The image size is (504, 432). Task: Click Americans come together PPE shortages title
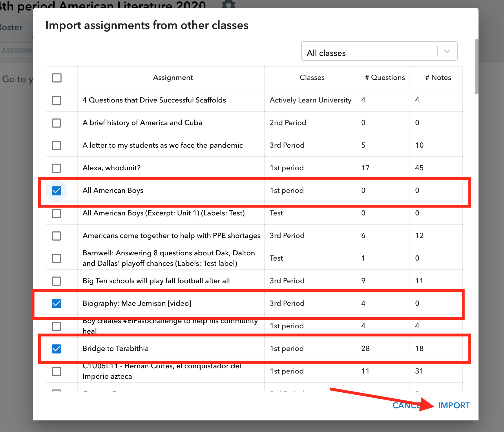pos(171,236)
